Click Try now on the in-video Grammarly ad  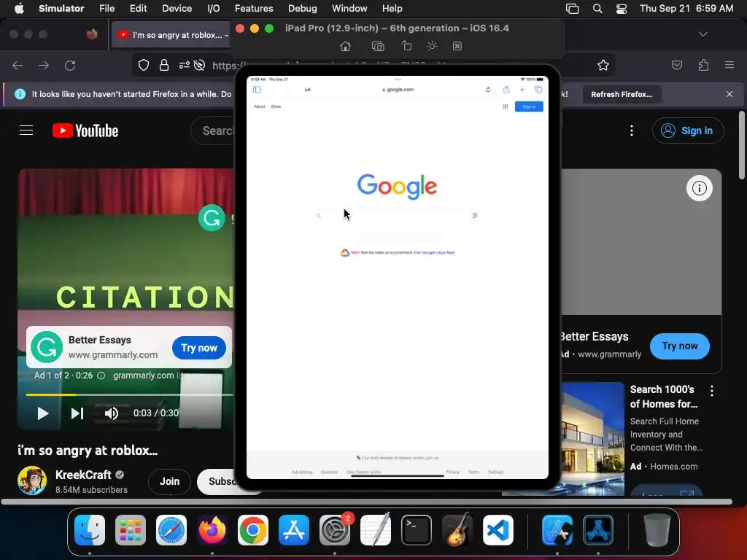(199, 348)
